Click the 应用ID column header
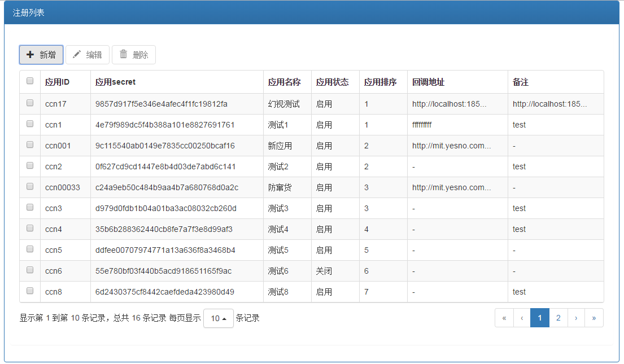The height and width of the screenshot is (364, 624). click(x=58, y=82)
